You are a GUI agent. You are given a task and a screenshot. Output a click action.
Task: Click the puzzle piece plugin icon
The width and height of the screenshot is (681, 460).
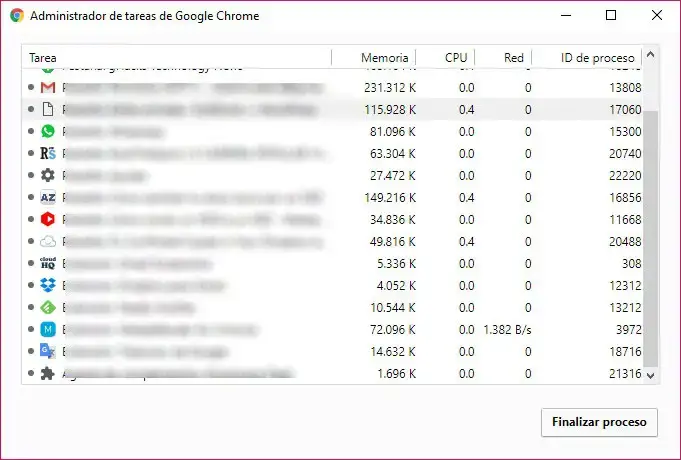(x=48, y=374)
